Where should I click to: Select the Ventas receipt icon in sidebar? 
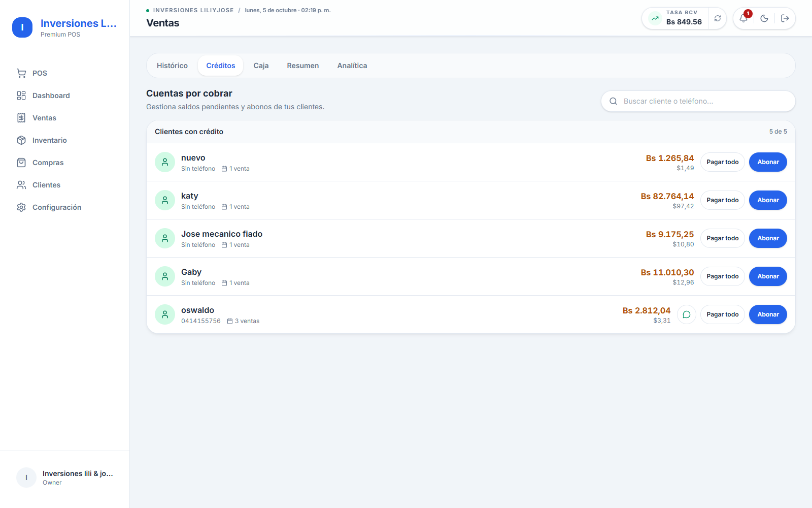(21, 118)
